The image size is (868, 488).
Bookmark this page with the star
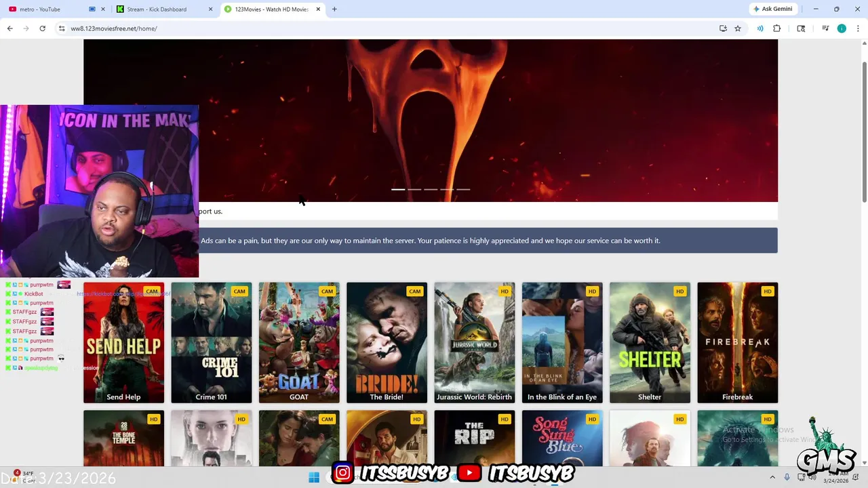[738, 28]
